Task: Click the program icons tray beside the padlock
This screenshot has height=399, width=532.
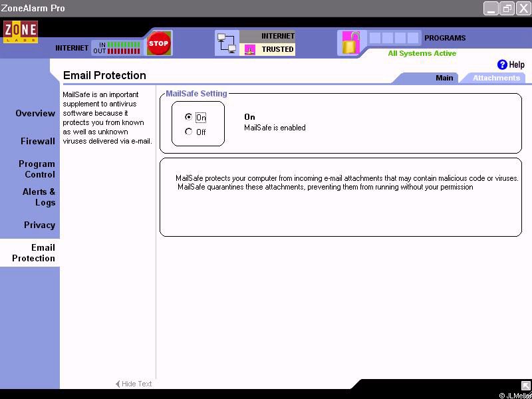Action: 394,38
